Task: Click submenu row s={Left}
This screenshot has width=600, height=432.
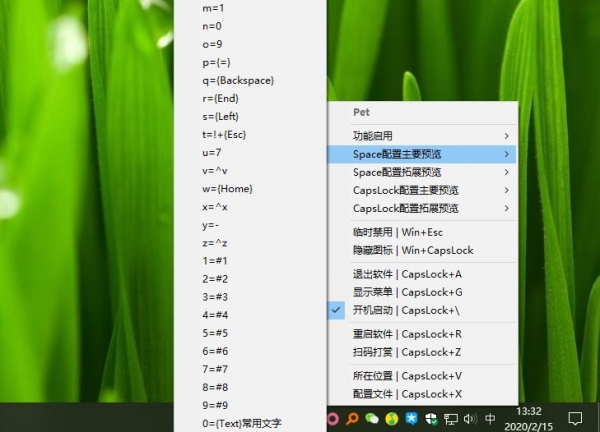Action: coord(250,116)
